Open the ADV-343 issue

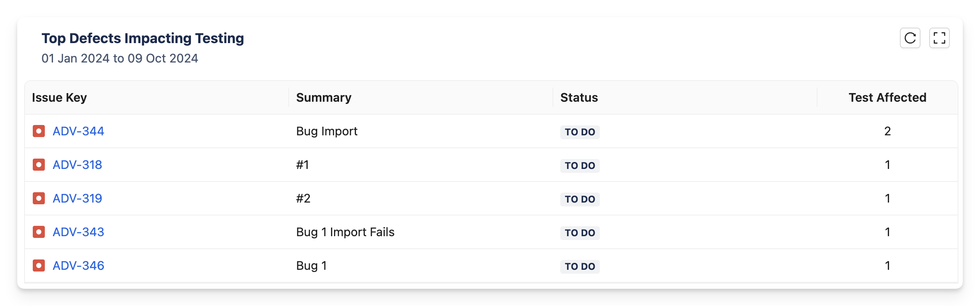click(78, 232)
